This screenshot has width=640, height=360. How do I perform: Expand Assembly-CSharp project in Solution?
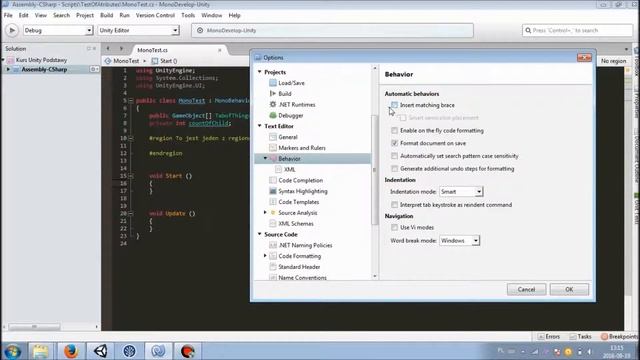tap(8, 70)
